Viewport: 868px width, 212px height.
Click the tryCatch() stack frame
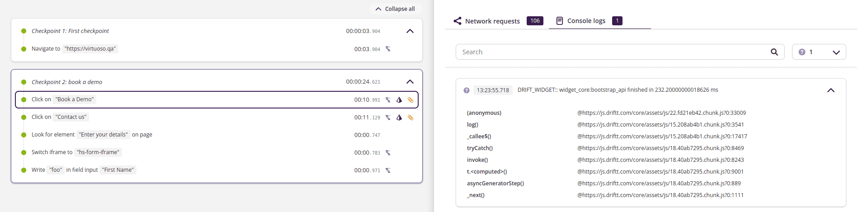[x=480, y=148]
